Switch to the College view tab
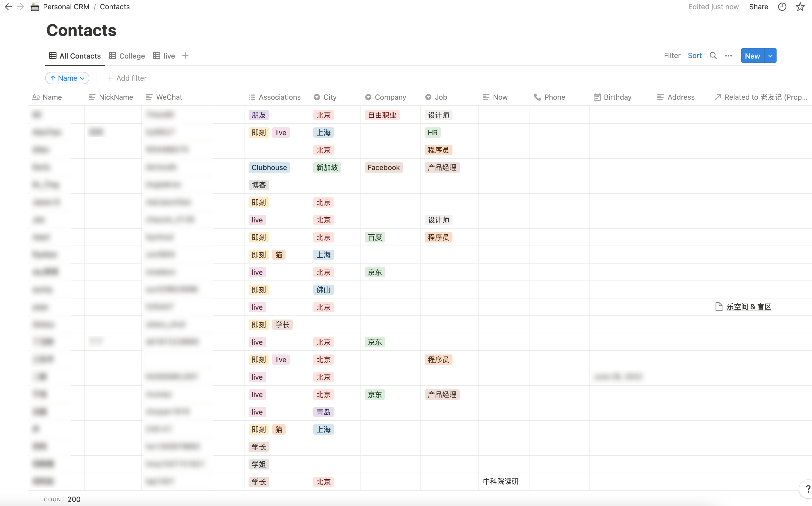Image resolution: width=812 pixels, height=506 pixels. (127, 56)
